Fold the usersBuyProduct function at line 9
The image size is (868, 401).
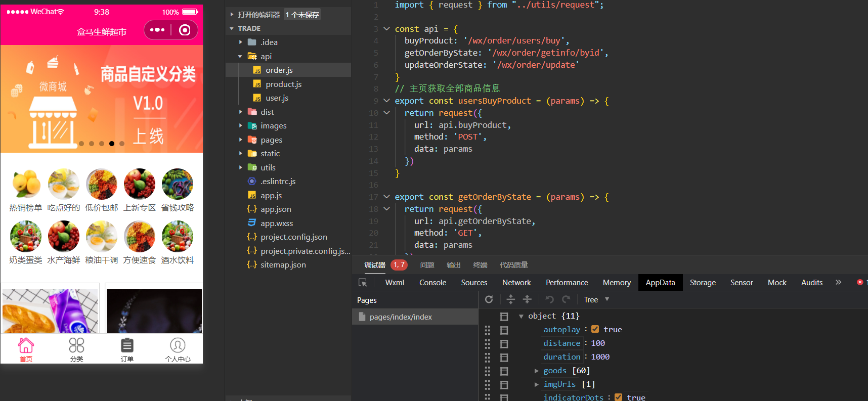pos(386,101)
